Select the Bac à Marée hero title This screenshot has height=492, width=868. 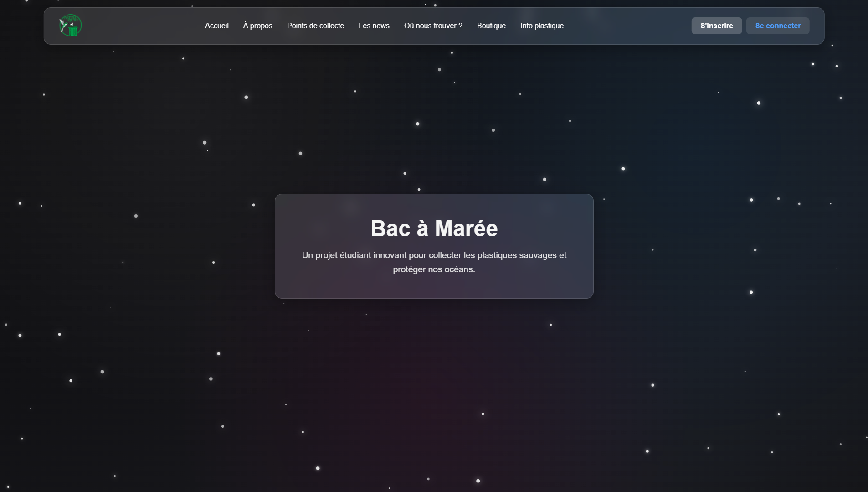coord(434,228)
